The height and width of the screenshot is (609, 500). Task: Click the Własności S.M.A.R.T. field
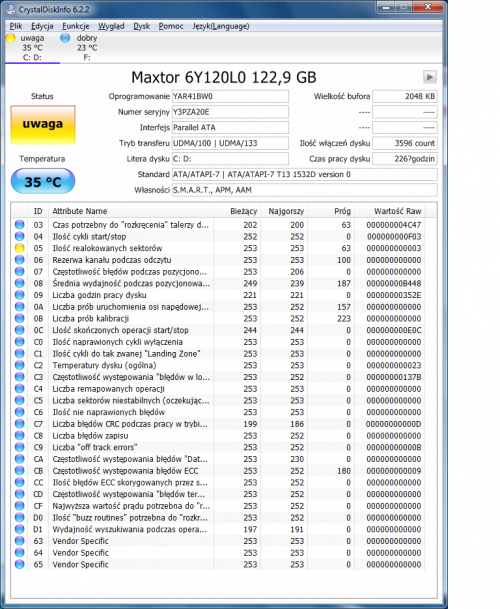click(305, 190)
